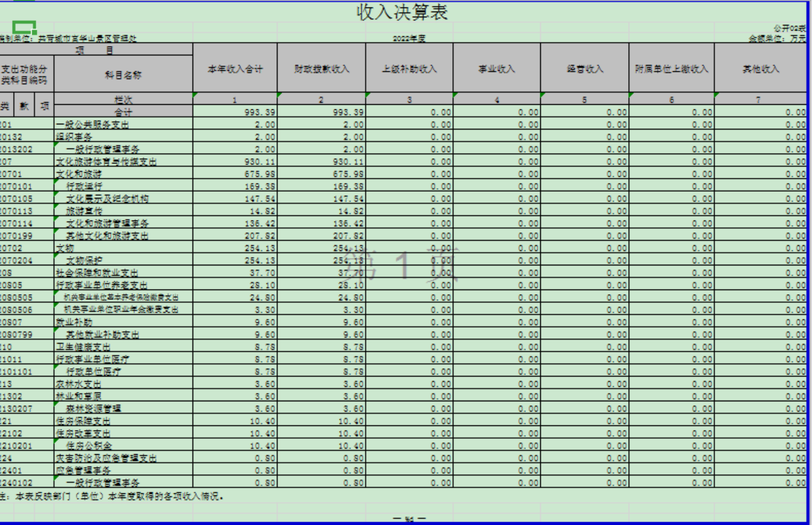
Task: Select the 经营收入 header cell
Action: (584, 69)
